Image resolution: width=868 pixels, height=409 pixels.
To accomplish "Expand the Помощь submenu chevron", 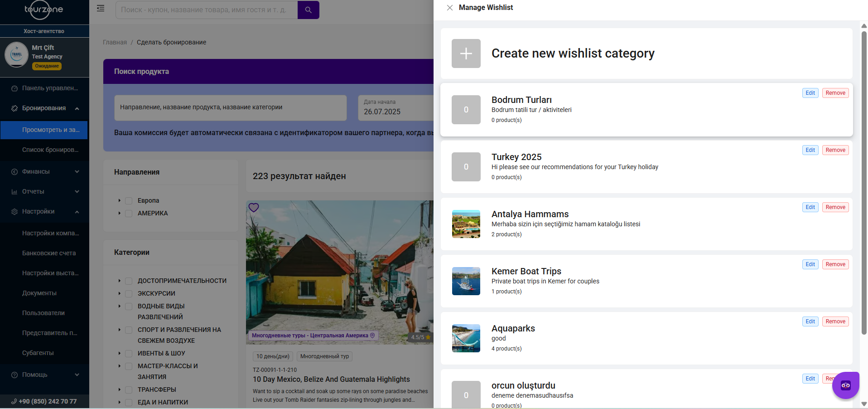I will point(77,375).
